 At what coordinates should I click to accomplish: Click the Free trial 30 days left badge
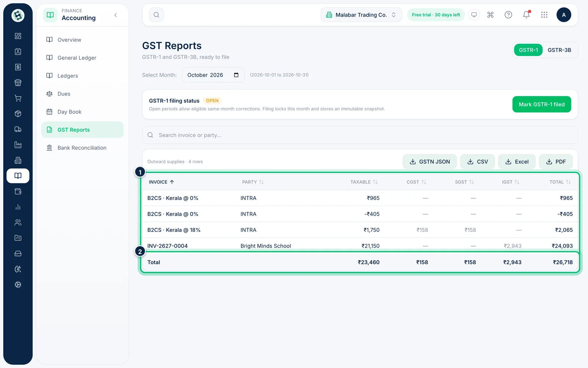coord(436,15)
